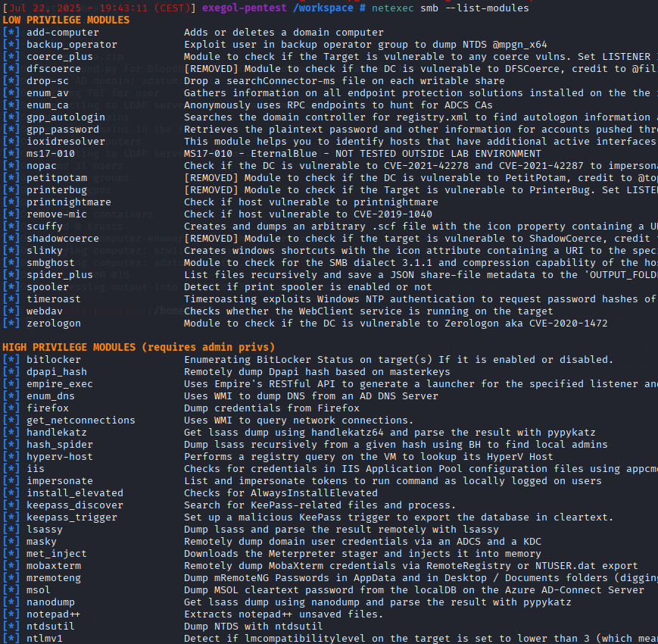Click the 'zerologon' module name

54,324
